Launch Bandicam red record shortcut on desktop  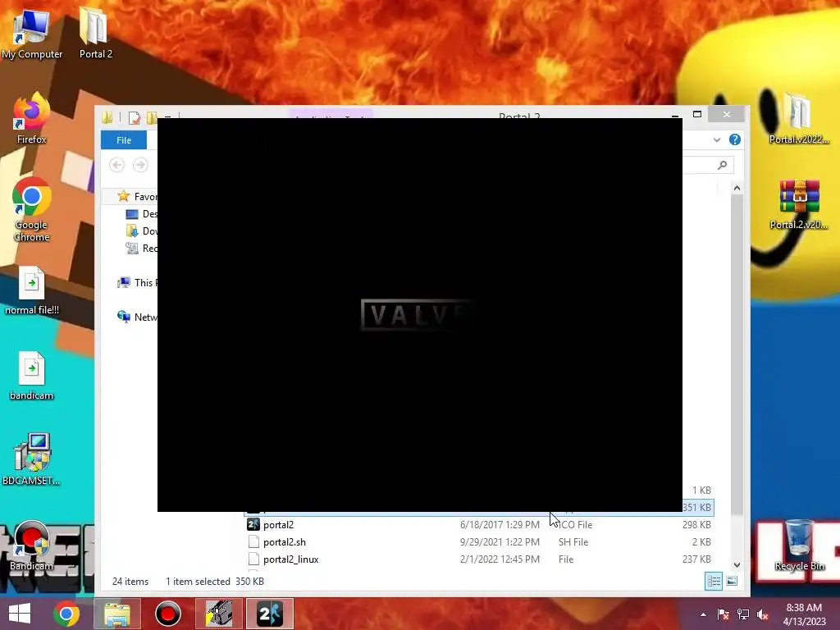pyautogui.click(x=32, y=546)
